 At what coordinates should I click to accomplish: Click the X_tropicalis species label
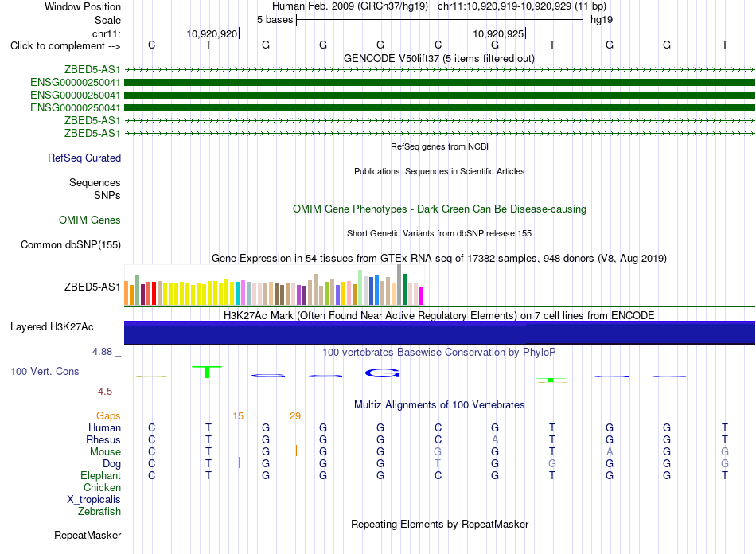tap(94, 500)
